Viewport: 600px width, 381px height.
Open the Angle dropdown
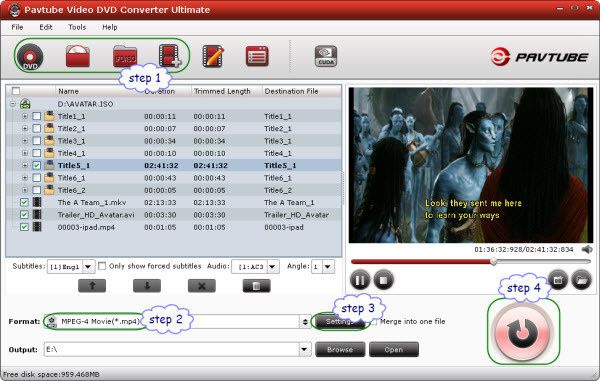click(x=328, y=267)
